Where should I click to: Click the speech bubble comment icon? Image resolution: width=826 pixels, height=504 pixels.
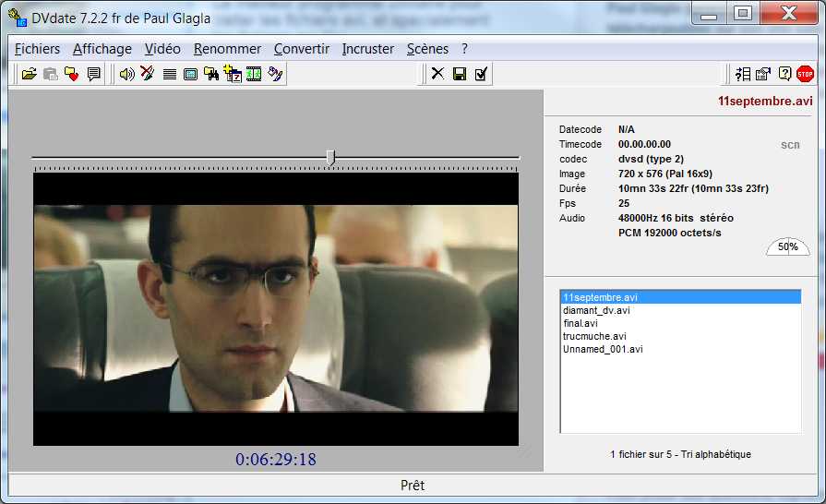(x=94, y=74)
